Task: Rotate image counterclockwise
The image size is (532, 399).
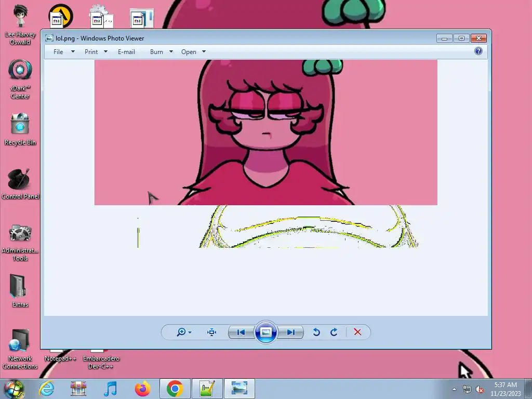Action: click(x=316, y=332)
